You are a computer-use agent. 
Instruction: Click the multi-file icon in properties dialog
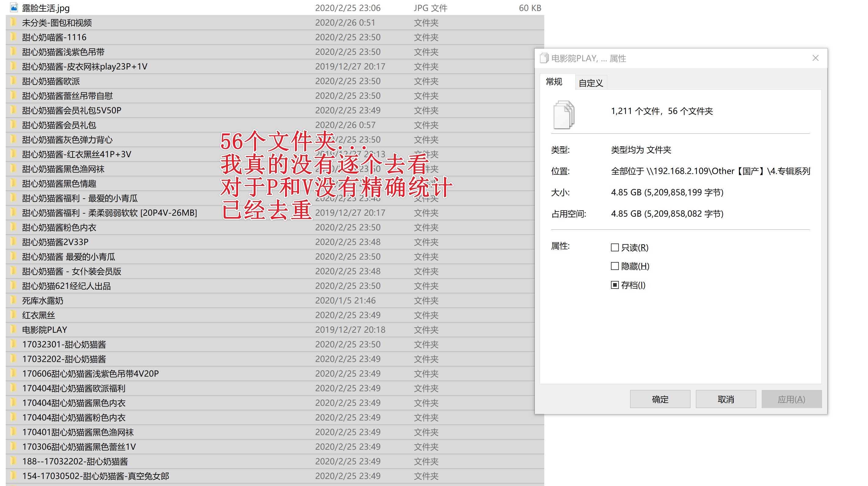coord(564,115)
